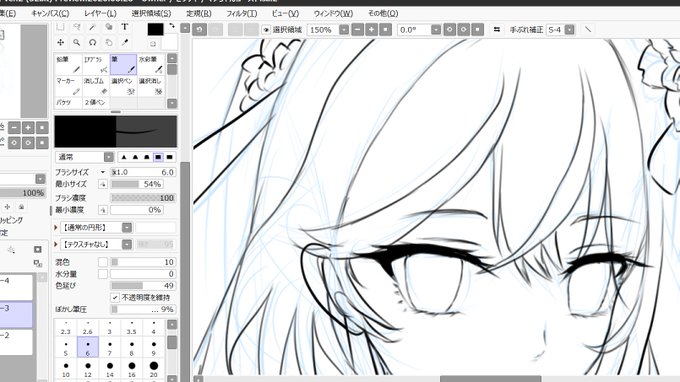Open the 手ぶれ補正 S-4 stabilizer dropdown
Screen dimensions: 680x382
[x=569, y=29]
